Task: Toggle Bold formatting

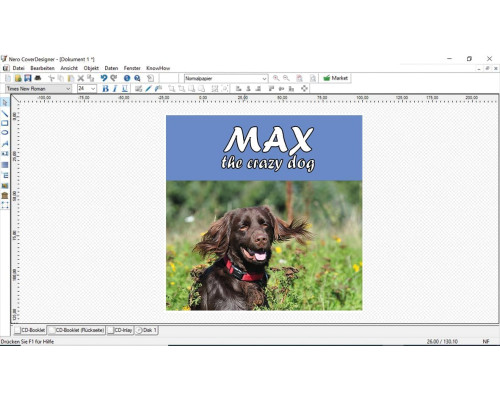Action: point(105,89)
